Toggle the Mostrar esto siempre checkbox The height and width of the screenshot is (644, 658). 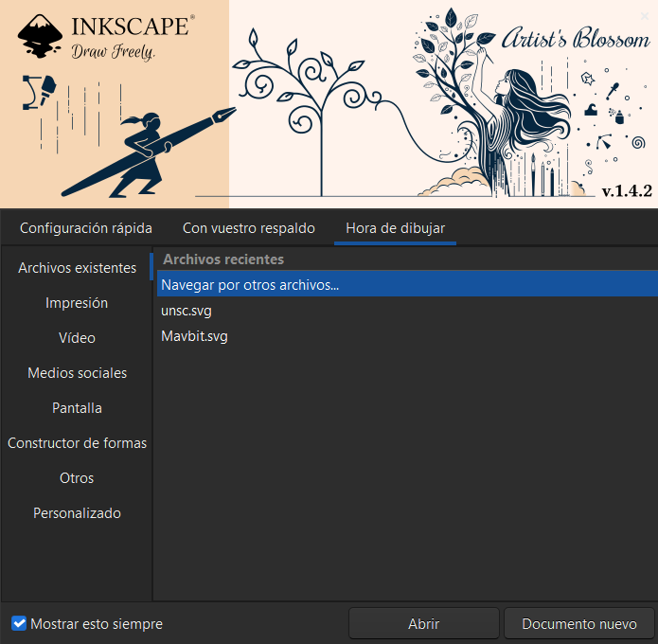tap(19, 623)
